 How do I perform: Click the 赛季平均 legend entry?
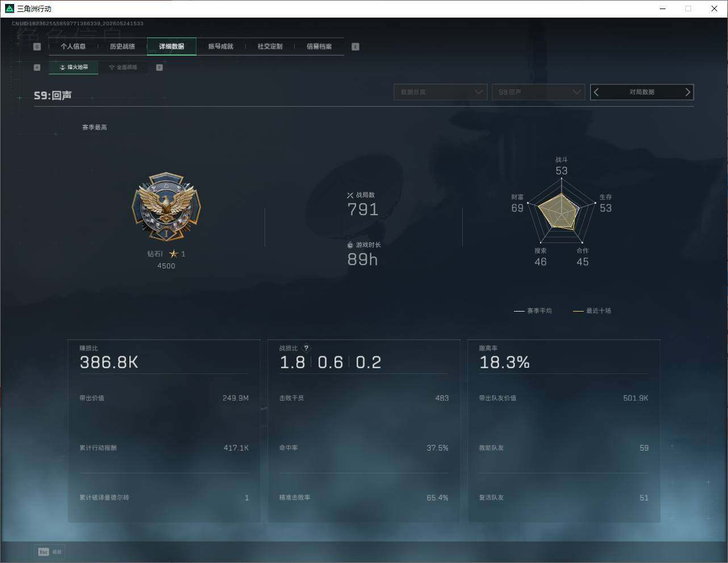(x=533, y=311)
